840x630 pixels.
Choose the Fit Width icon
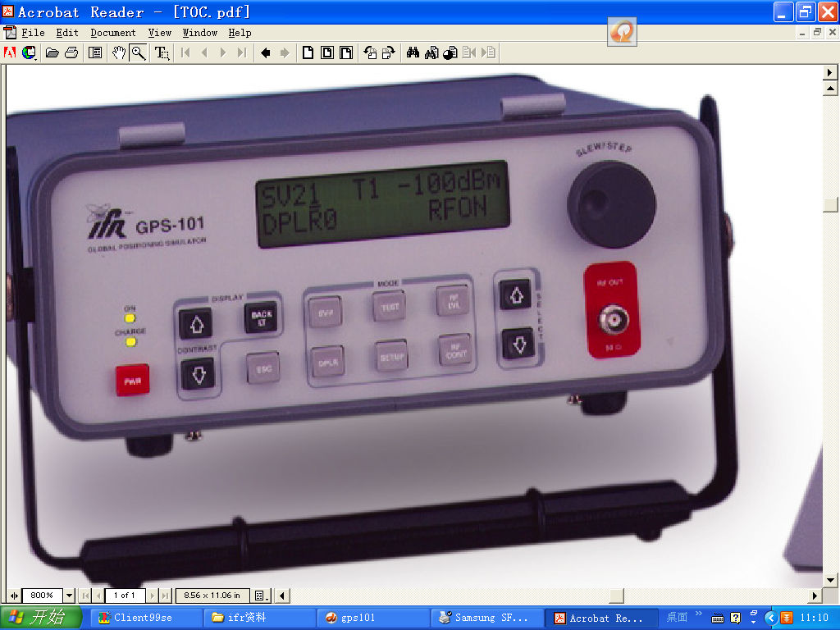(x=347, y=52)
